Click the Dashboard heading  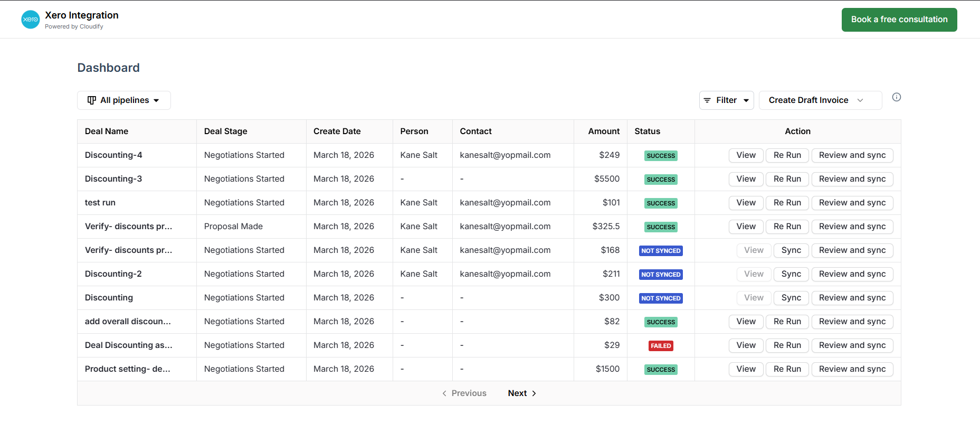(x=109, y=68)
